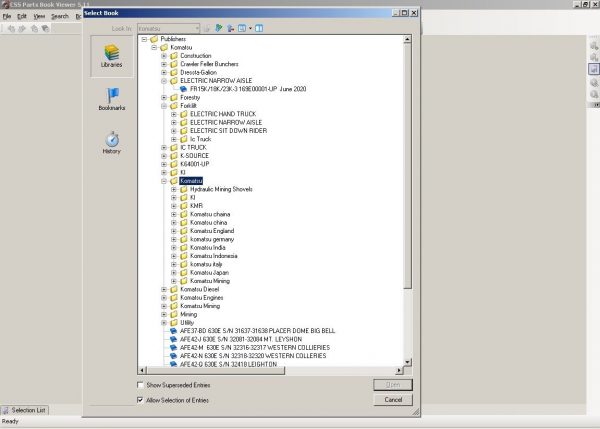Expand the Komatsu England folder

pos(174,231)
